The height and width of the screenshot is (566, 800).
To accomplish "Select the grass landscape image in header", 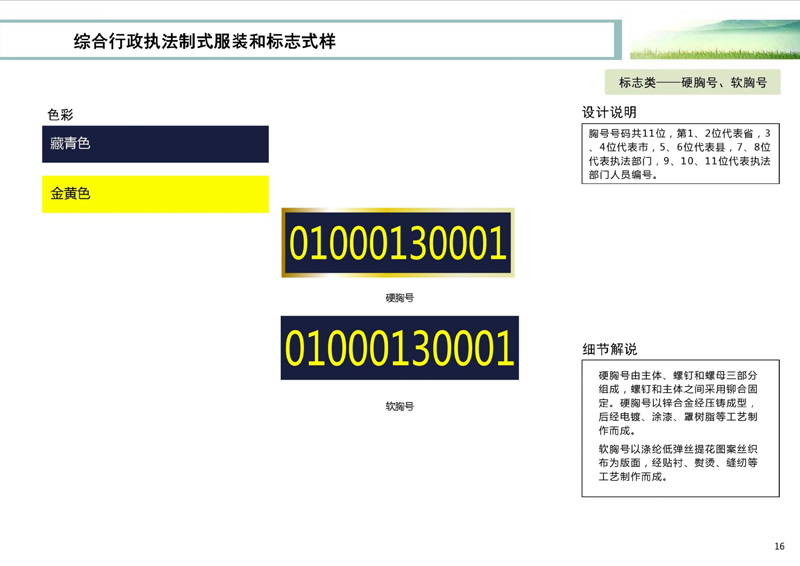I will pyautogui.click(x=714, y=40).
